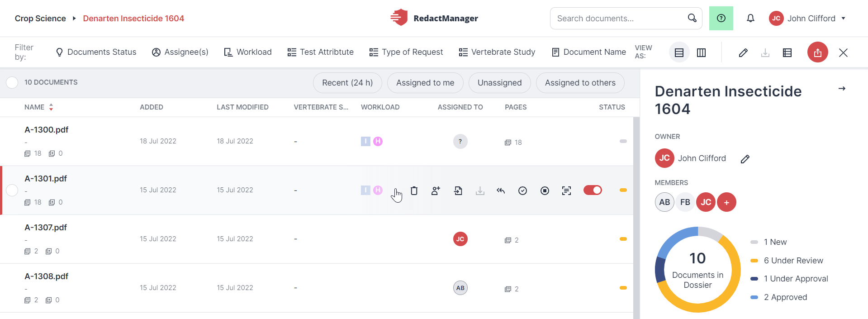Apply the Recent (24 h) quick filter

347,83
